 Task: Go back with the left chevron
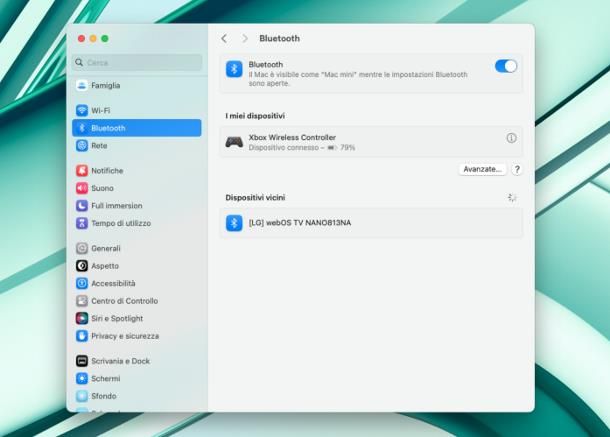pyautogui.click(x=224, y=38)
